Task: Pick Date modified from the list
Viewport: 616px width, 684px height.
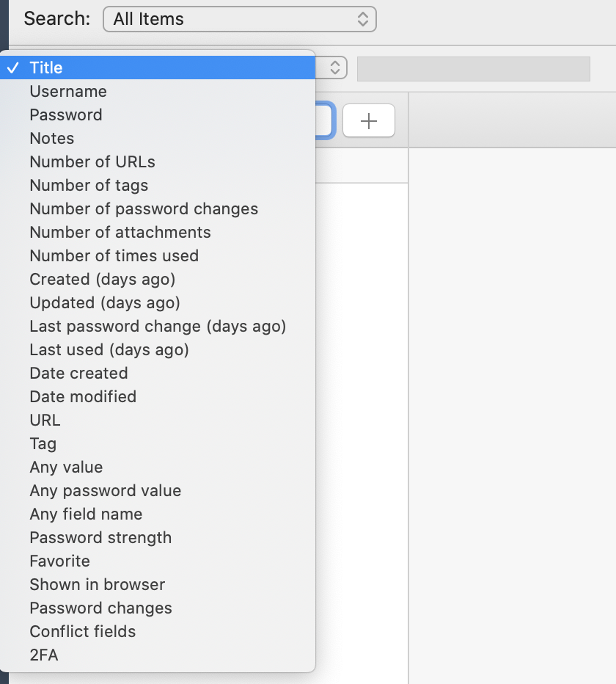Action: [x=83, y=397]
